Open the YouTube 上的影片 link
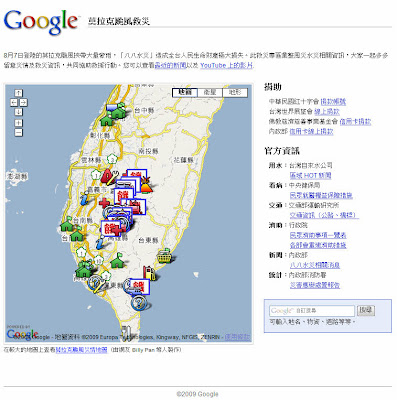The width and height of the screenshot is (397, 400). pos(226,65)
